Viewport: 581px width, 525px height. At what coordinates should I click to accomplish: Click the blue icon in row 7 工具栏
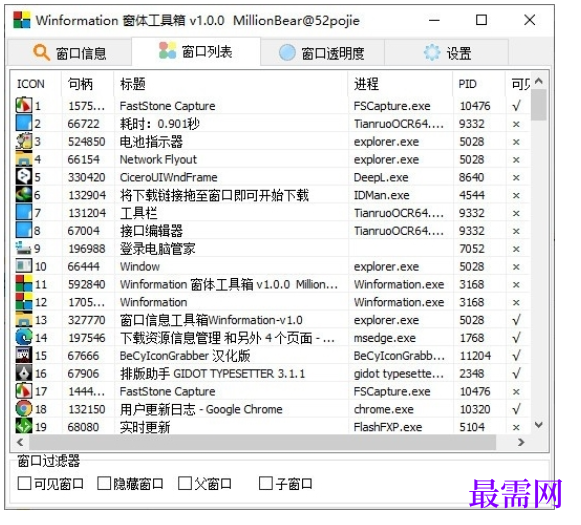[24, 212]
